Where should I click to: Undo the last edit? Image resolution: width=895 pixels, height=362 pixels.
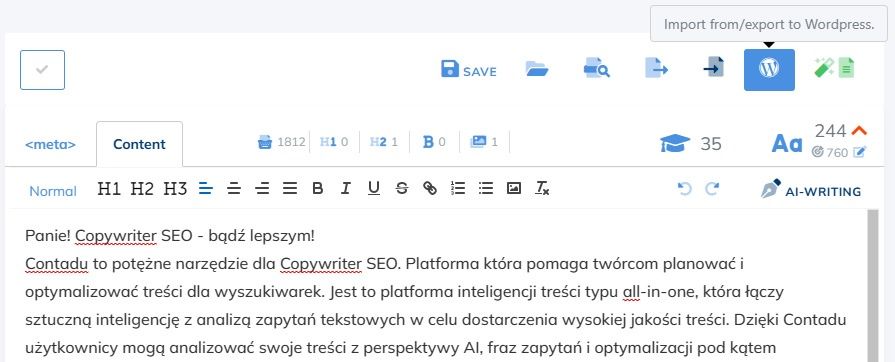coord(684,188)
